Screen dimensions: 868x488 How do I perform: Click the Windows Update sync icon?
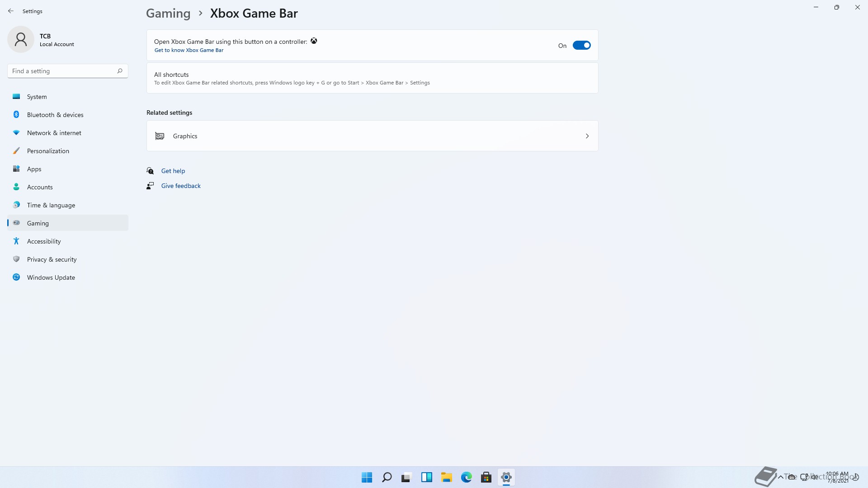tap(16, 277)
